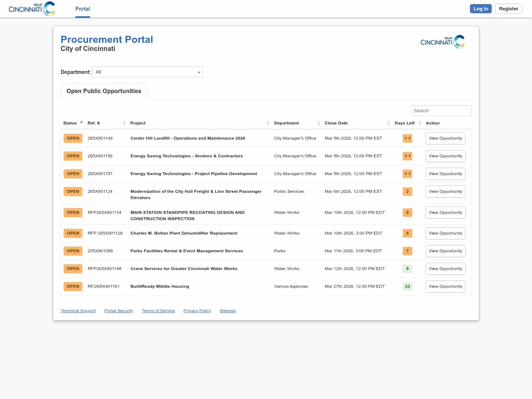Click the Cincinnati logo in the top navigation bar
Viewport: 532px width, 399px height.
click(32, 9)
